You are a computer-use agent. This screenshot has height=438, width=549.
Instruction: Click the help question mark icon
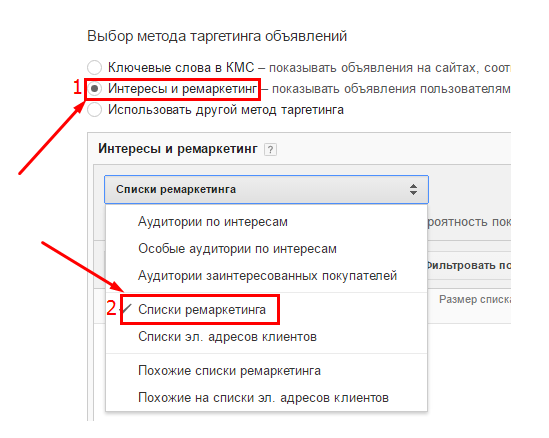tap(270, 150)
